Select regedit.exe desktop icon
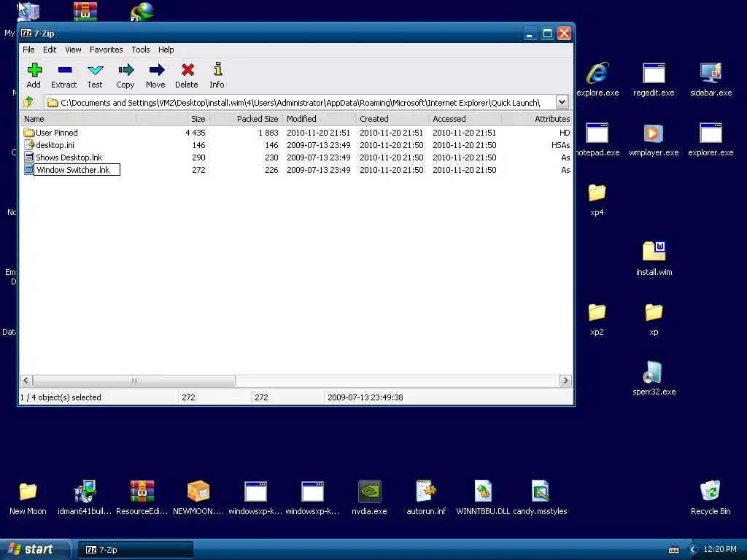 click(x=654, y=79)
